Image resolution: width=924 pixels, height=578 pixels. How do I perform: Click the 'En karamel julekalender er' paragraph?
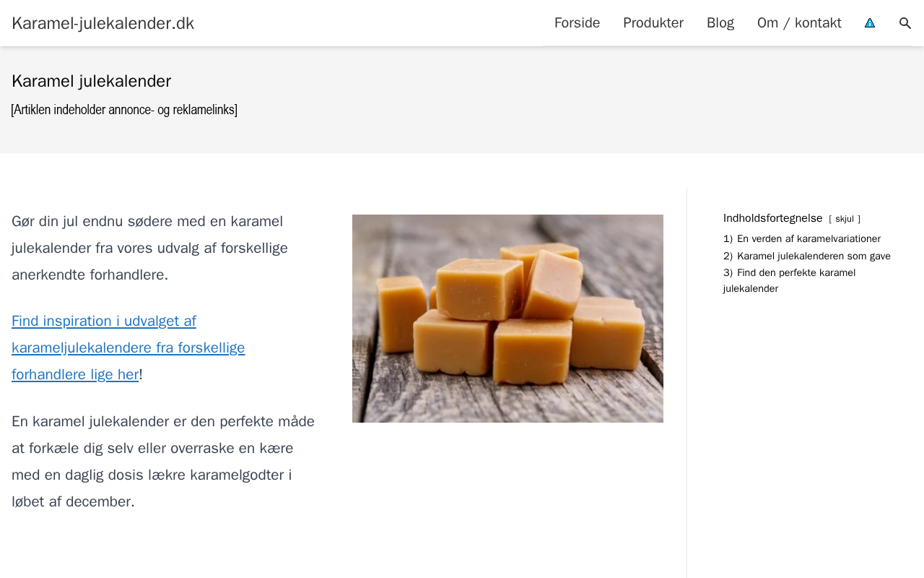click(x=163, y=461)
